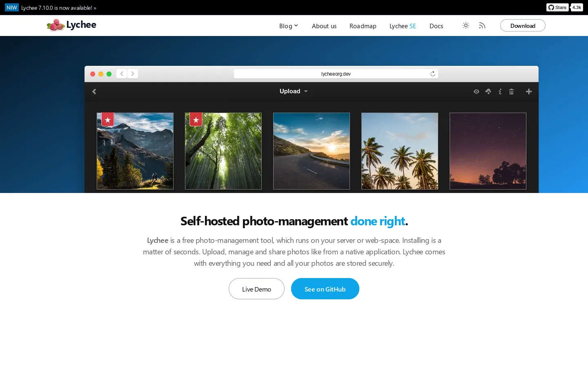Open the sunset road photo thumbnail

coord(312,151)
